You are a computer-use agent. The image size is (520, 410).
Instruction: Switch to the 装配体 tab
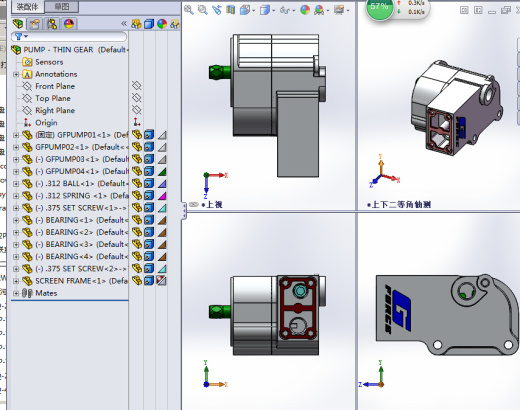(27, 6)
